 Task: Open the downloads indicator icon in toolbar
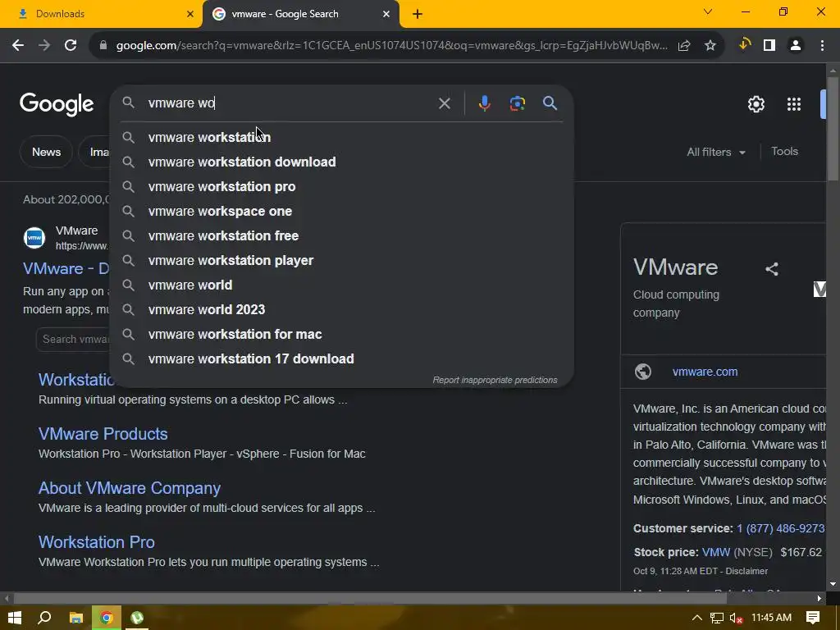click(x=744, y=45)
